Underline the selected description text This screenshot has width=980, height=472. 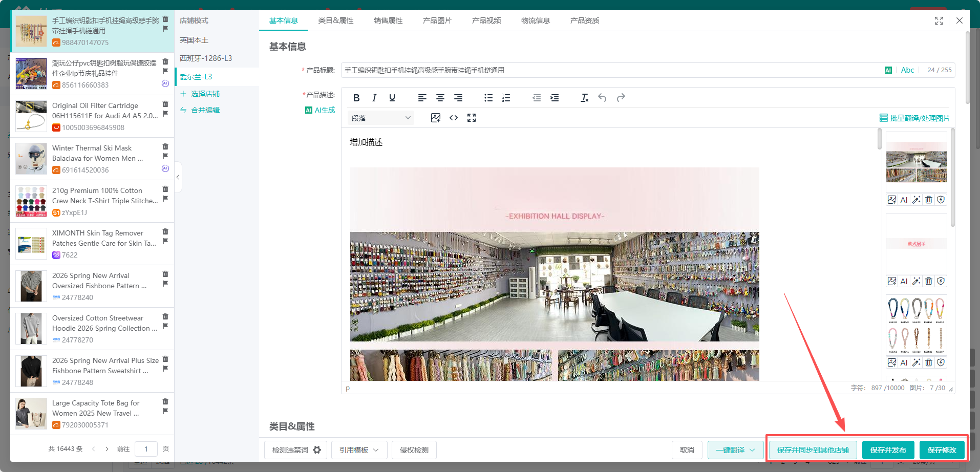(392, 98)
